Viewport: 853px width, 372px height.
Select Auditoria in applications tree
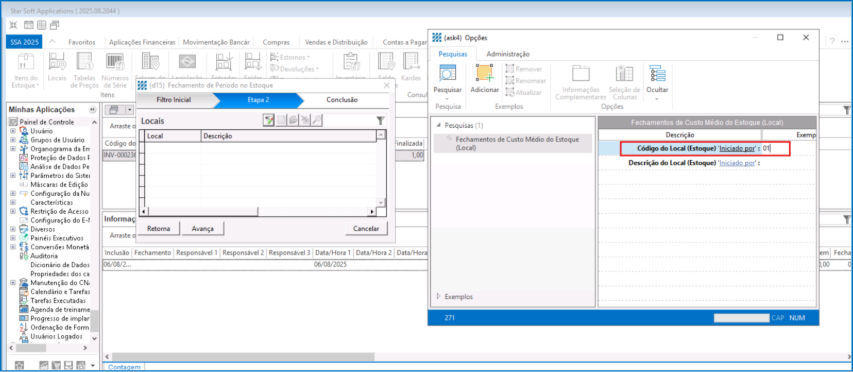44,256
